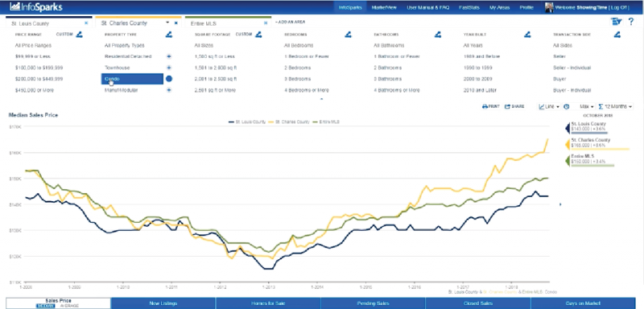
Task: Clear the Square Footage filter with its eraser icon
Action: (x=258, y=35)
